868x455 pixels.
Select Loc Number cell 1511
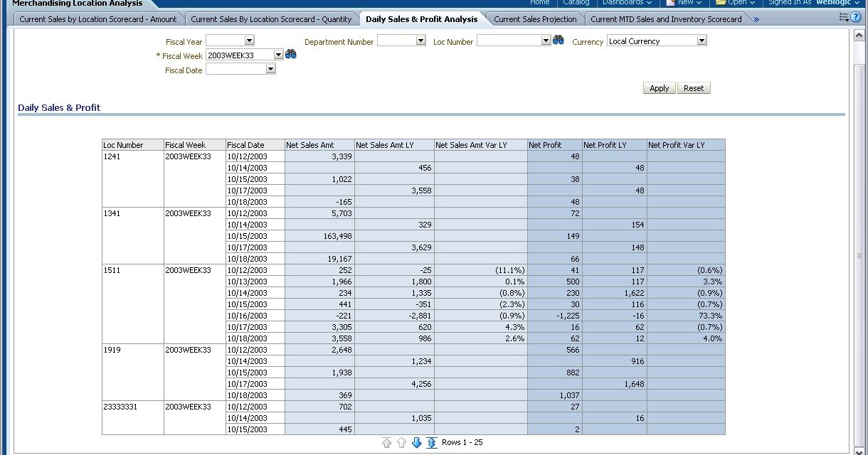[x=133, y=304]
